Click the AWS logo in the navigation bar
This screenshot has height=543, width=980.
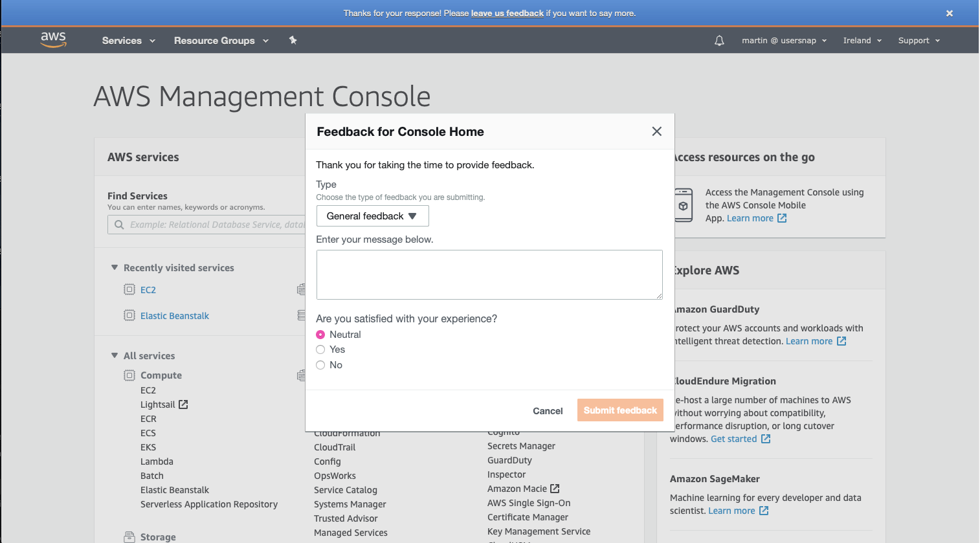[53, 40]
